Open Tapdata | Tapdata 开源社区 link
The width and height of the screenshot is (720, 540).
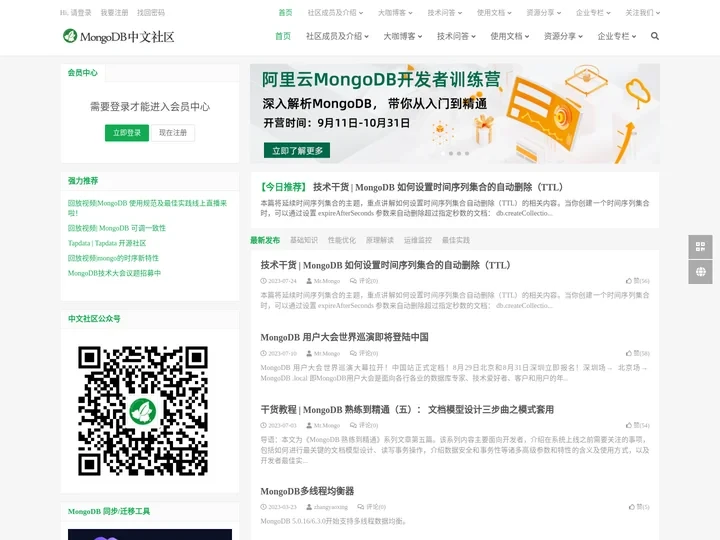(x=107, y=243)
